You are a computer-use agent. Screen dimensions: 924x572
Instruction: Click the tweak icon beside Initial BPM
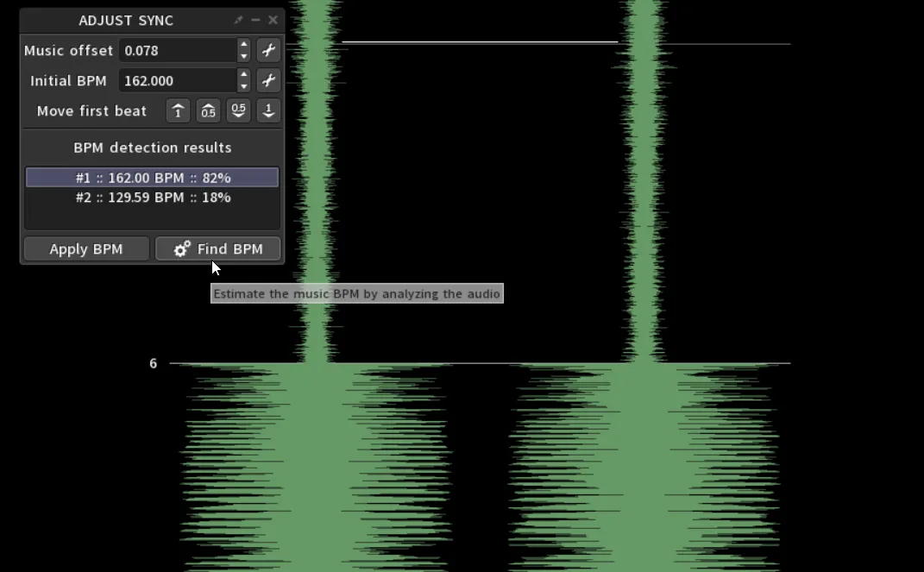click(268, 81)
